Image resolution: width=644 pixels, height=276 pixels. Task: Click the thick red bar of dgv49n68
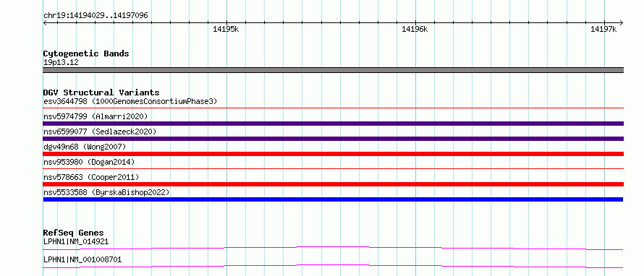click(x=333, y=154)
